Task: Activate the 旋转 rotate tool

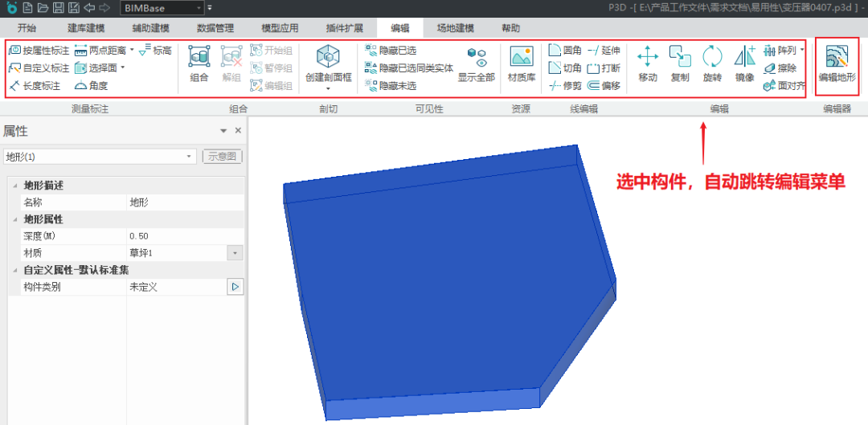Action: pos(712,64)
